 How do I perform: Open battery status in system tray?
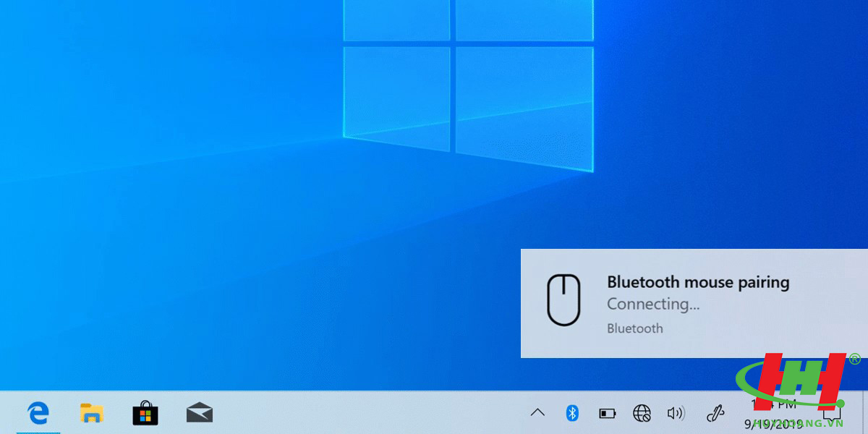tap(607, 414)
